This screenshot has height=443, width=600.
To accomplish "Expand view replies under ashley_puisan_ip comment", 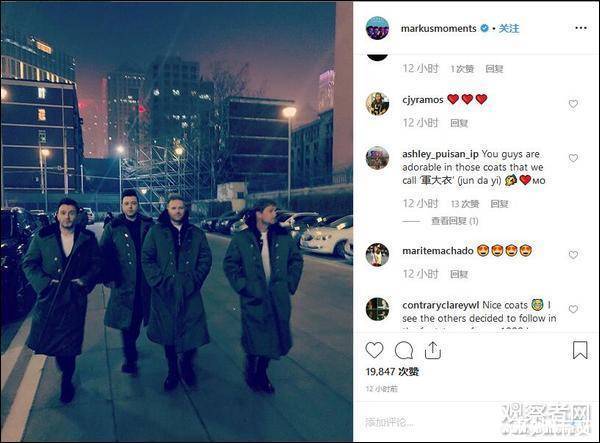I will coord(455,221).
